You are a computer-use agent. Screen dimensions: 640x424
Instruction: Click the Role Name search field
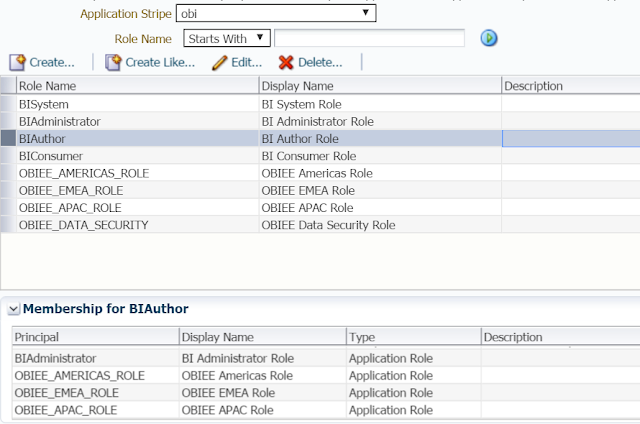(369, 38)
